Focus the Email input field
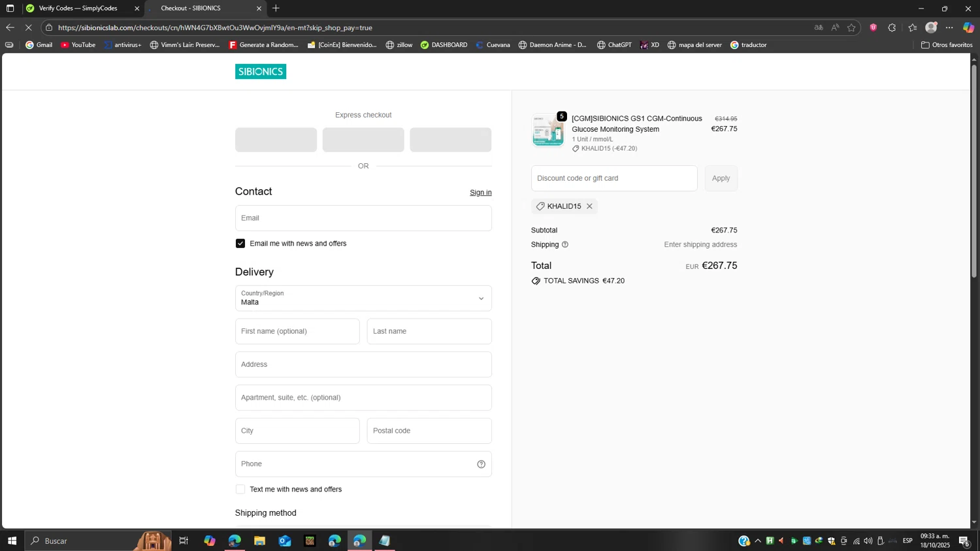 pos(363,218)
